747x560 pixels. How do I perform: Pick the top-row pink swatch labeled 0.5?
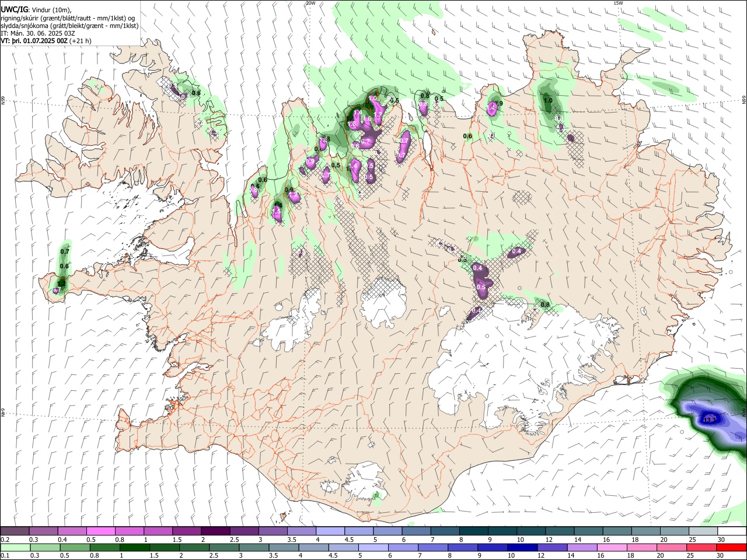tap(100, 531)
